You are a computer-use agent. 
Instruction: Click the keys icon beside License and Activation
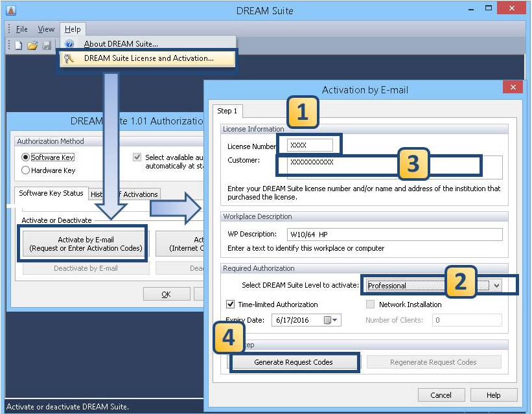click(69, 58)
